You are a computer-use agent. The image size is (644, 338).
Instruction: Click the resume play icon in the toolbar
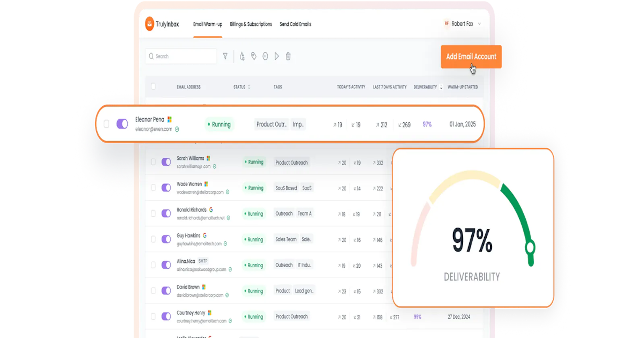[277, 56]
